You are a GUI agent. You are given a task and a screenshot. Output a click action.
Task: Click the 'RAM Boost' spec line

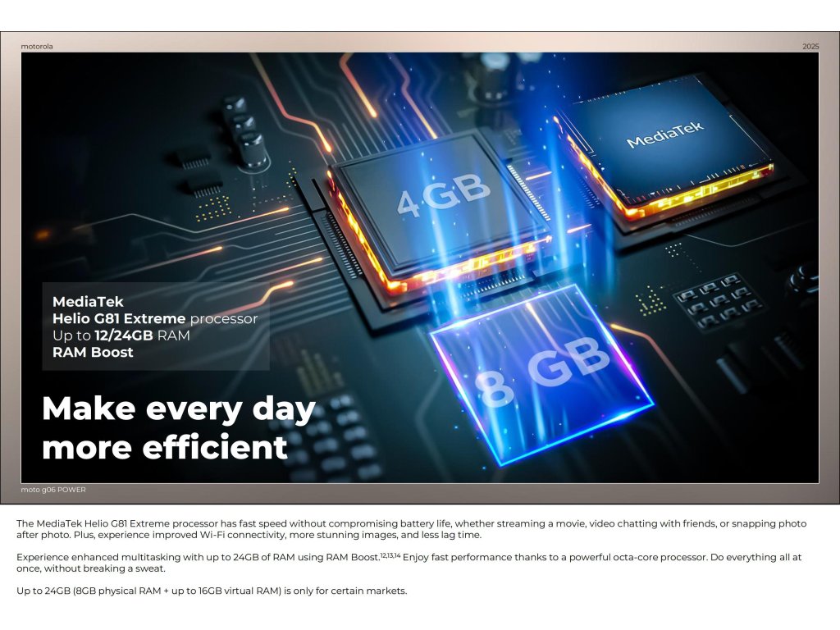tap(93, 352)
